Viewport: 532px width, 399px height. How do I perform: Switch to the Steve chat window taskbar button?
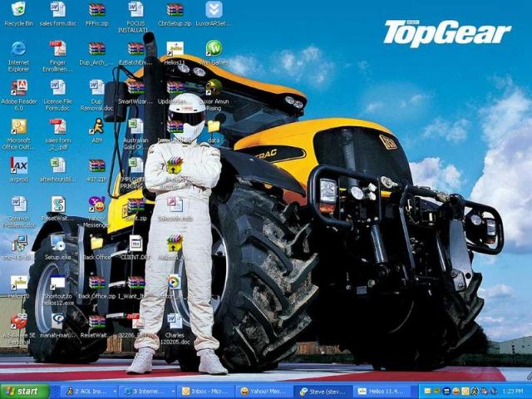pos(323,392)
